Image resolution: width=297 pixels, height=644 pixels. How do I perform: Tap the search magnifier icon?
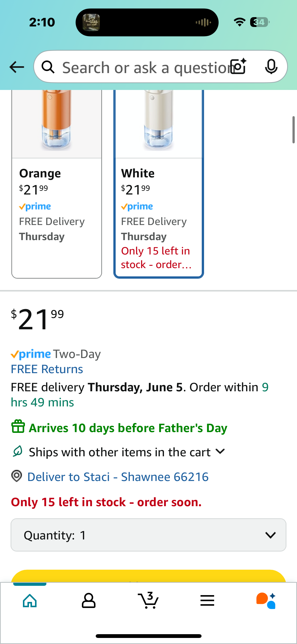[x=48, y=67]
